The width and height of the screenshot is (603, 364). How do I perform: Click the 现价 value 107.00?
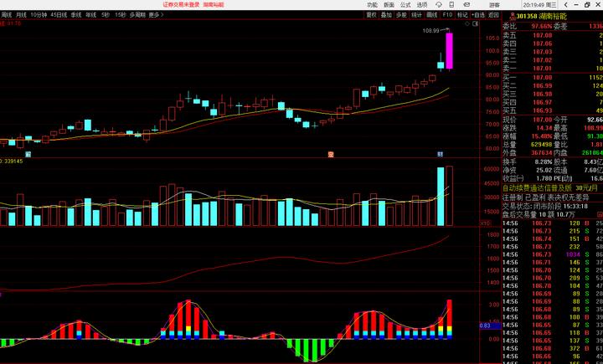tap(542, 120)
